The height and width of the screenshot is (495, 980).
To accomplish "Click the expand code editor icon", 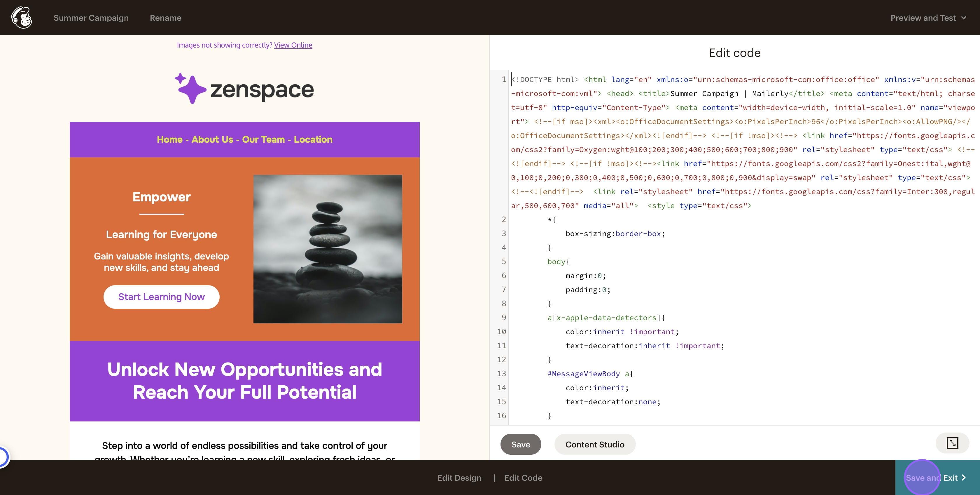I will [952, 443].
